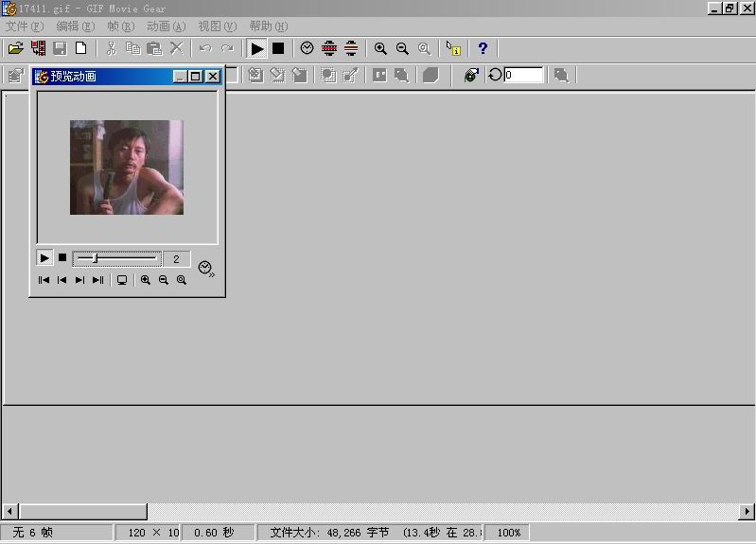Click the previewed GIF image
Image resolution: width=756 pixels, height=544 pixels.
(127, 167)
